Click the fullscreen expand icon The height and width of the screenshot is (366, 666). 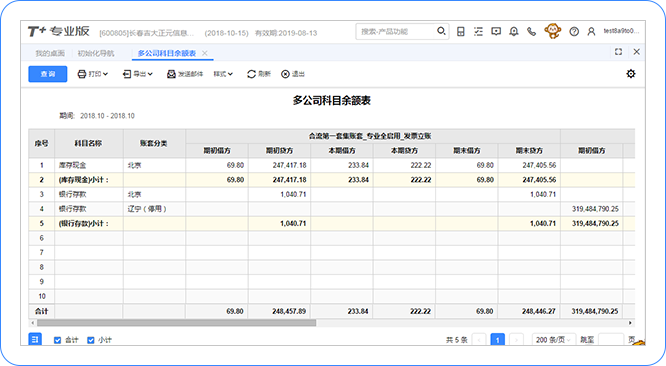coord(618,52)
